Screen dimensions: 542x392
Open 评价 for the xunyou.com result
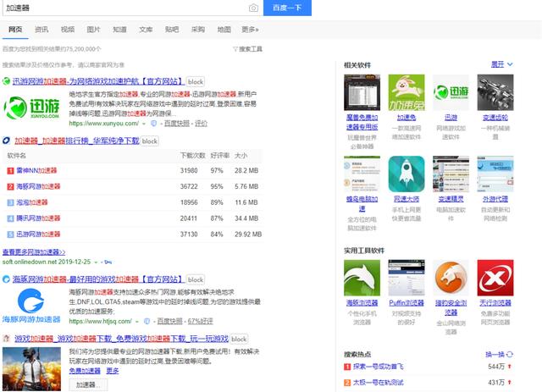click(201, 124)
